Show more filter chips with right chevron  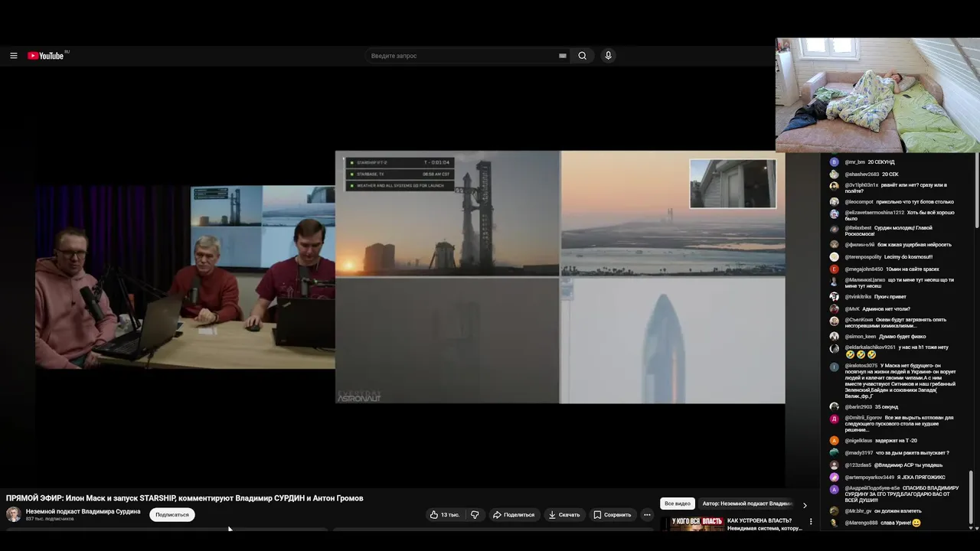[x=805, y=505]
